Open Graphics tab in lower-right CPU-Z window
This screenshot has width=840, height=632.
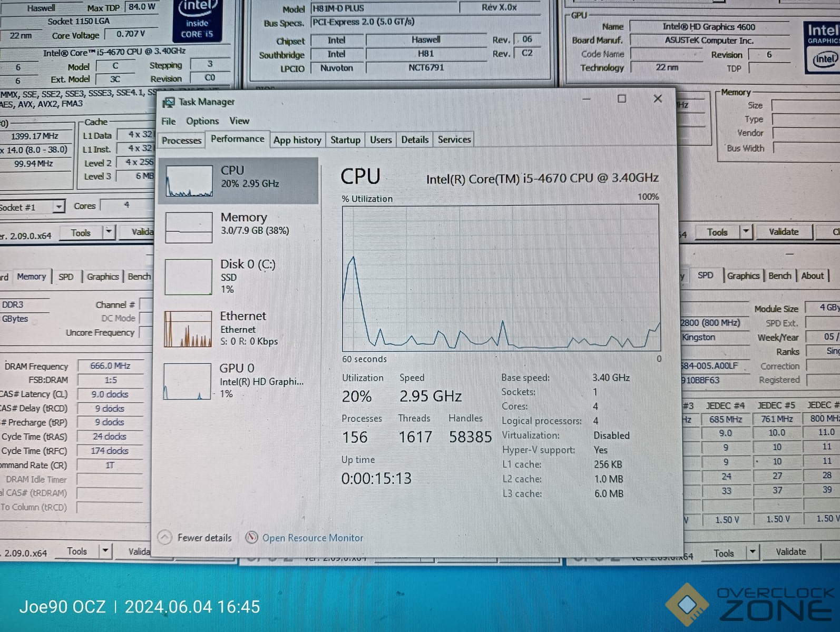point(743,275)
